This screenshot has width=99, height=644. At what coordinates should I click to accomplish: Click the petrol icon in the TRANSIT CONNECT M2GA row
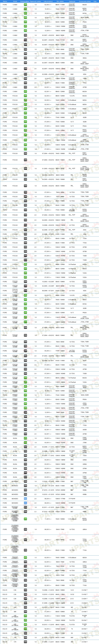pos(25,557)
